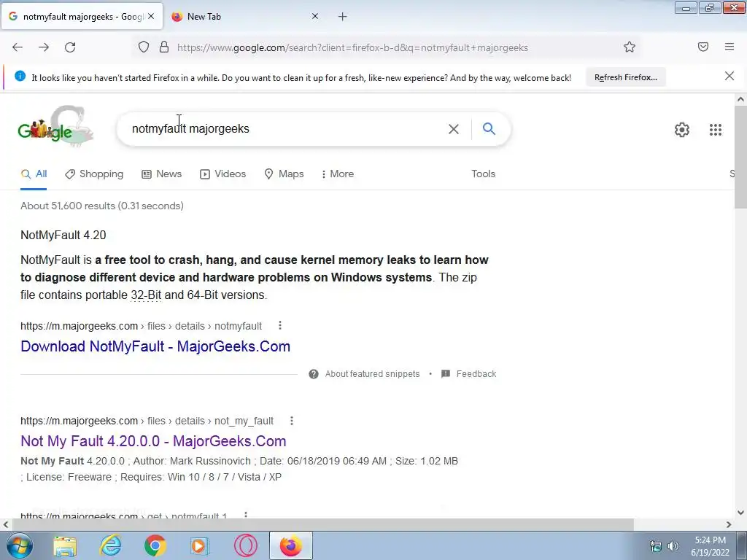Click the Refresh Firefox button

(625, 77)
